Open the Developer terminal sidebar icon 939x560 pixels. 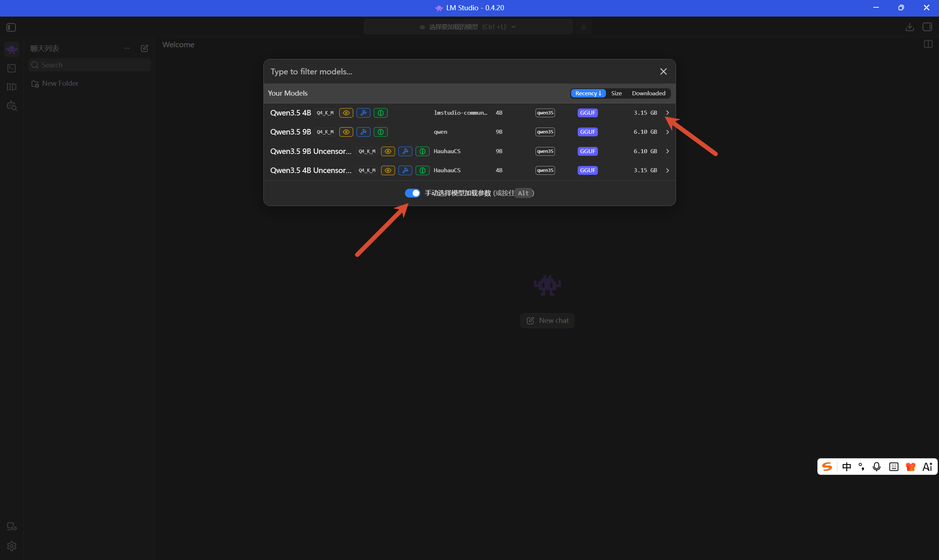(12, 68)
